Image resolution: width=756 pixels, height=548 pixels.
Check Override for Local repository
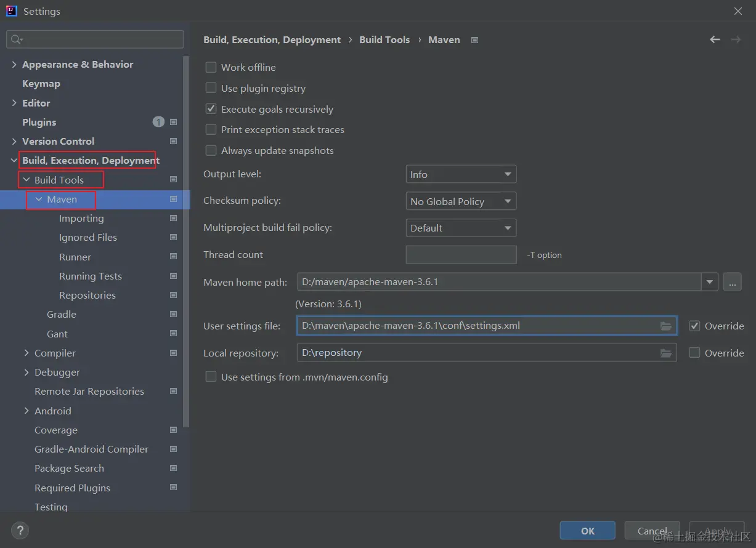(x=694, y=353)
